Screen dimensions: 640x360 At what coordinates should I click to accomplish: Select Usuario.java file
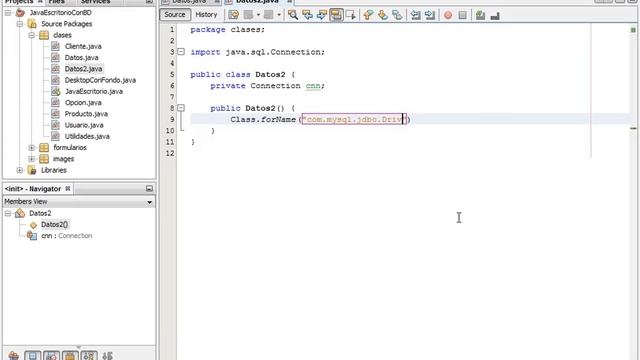tap(84, 125)
